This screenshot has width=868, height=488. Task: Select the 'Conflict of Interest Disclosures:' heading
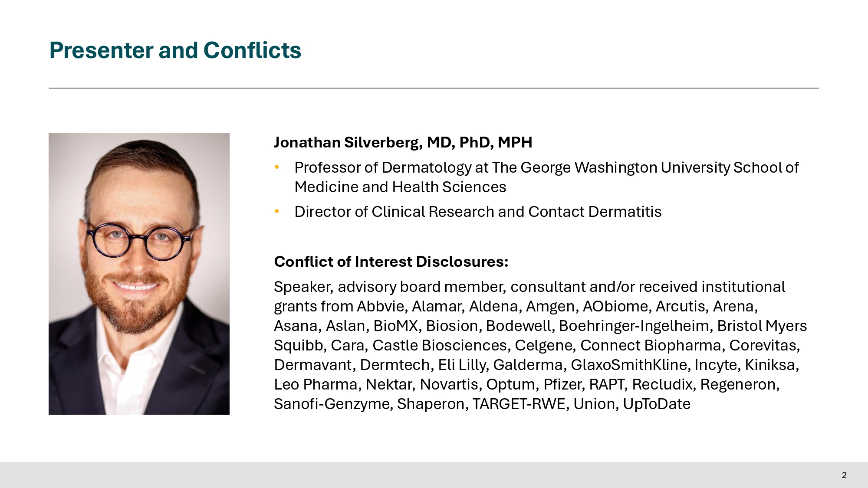click(x=391, y=262)
